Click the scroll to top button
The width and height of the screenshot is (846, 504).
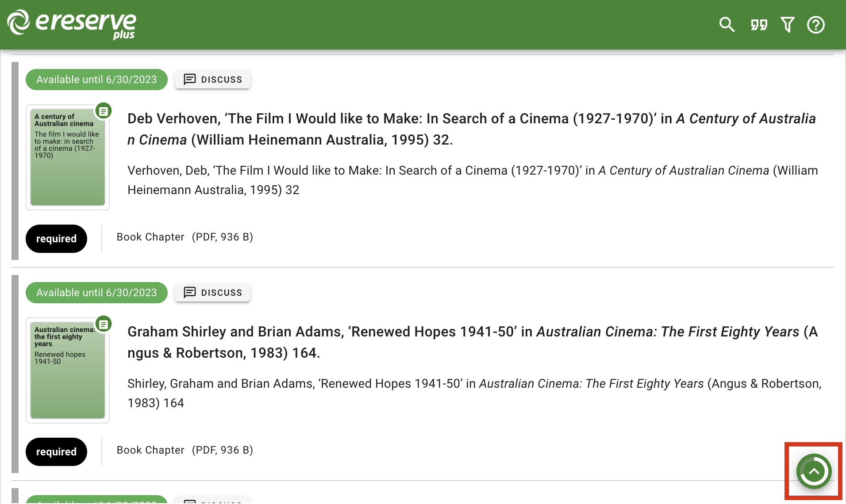pos(813,471)
